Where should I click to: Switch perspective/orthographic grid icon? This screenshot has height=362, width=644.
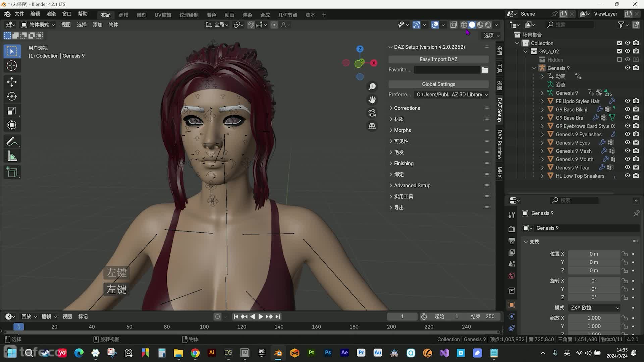(x=372, y=126)
